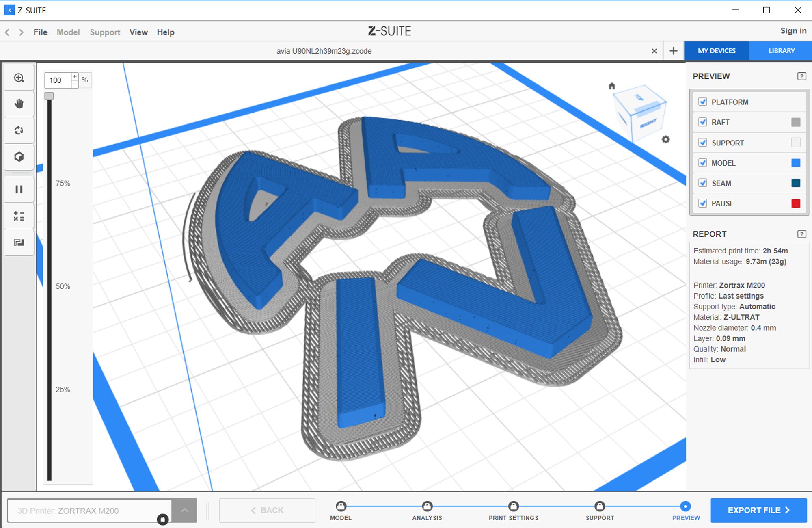Add a new tab with plus
This screenshot has width=812, height=528.
tap(673, 51)
